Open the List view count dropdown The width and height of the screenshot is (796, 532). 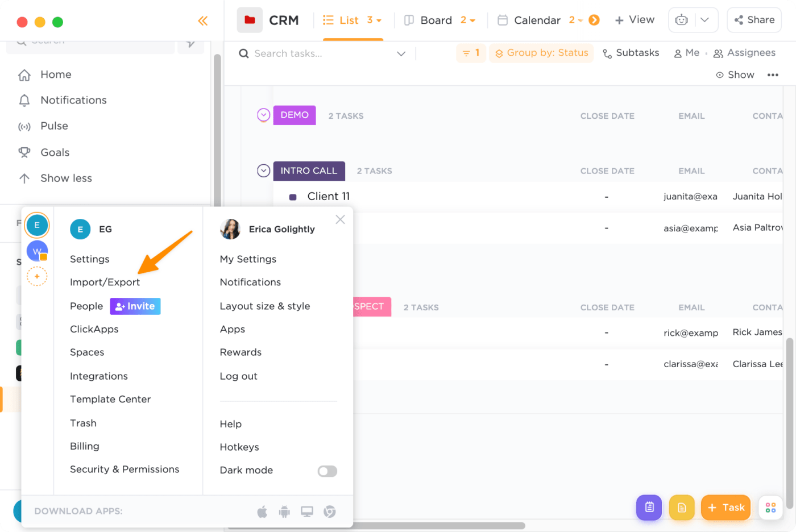374,20
